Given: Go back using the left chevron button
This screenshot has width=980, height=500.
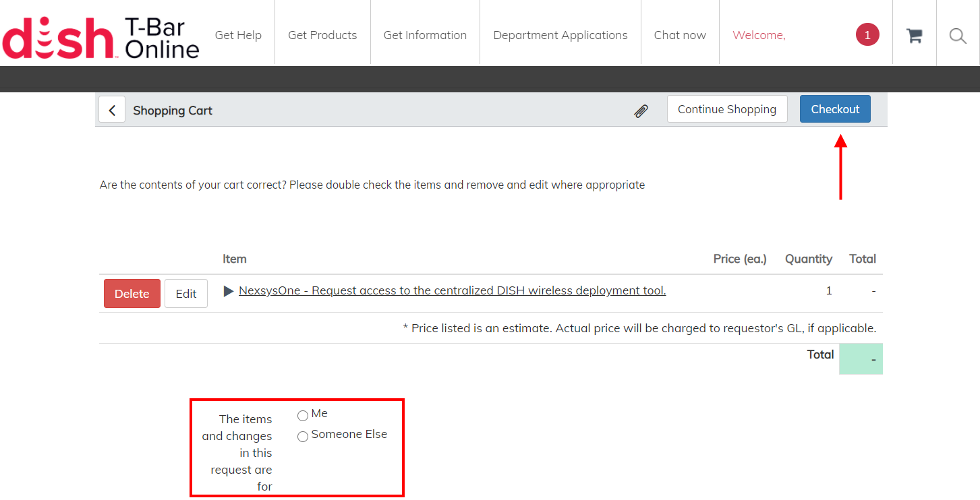Looking at the screenshot, I should 112,110.
